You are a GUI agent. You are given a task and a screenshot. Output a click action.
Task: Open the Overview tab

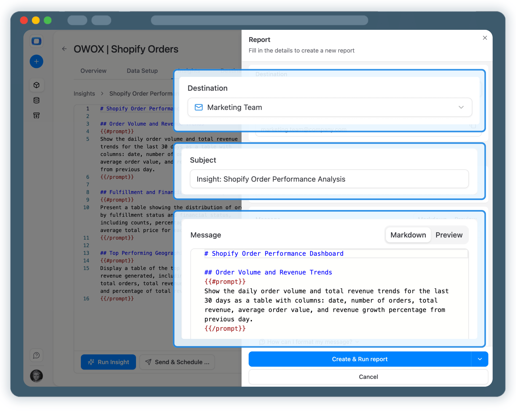pos(93,71)
